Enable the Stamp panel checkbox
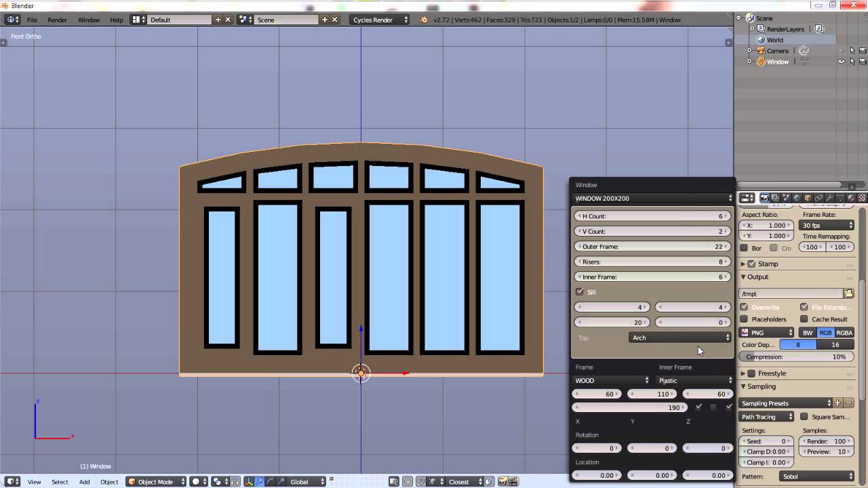This screenshot has height=488, width=868. point(751,264)
